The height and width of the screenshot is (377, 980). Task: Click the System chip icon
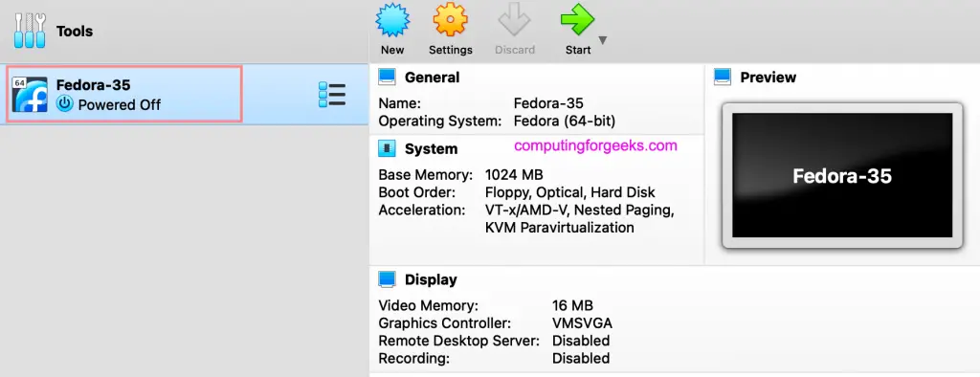(387, 149)
